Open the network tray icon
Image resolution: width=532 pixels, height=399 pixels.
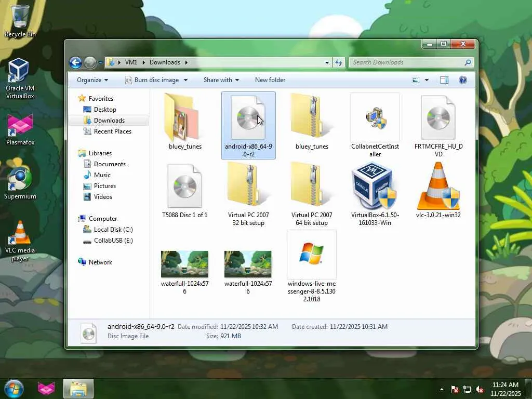(467, 390)
